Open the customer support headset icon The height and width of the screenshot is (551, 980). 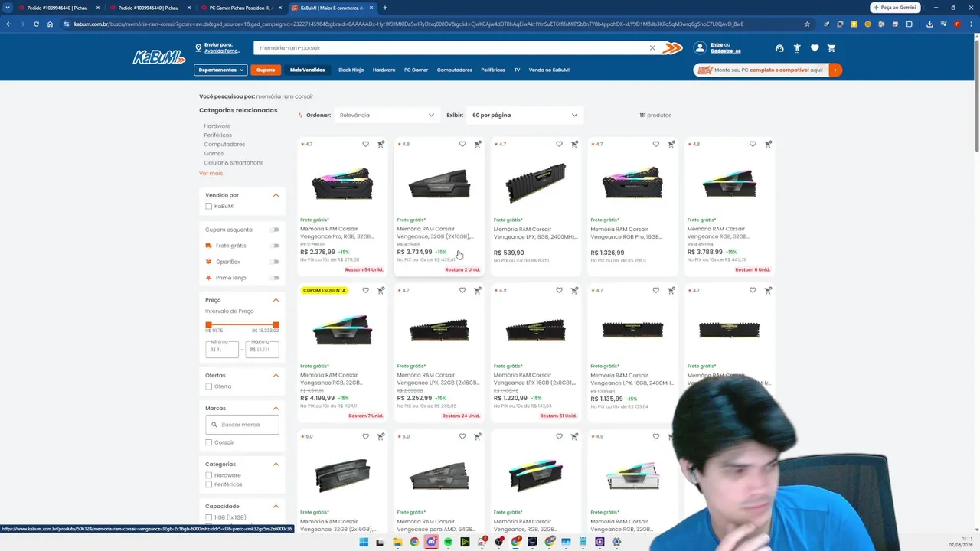click(779, 48)
